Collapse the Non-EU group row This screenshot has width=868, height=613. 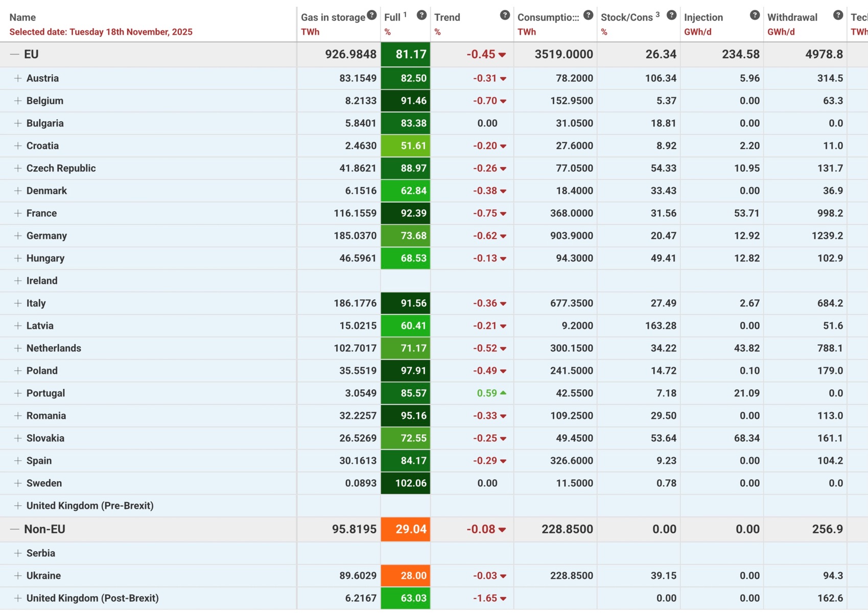tap(15, 529)
